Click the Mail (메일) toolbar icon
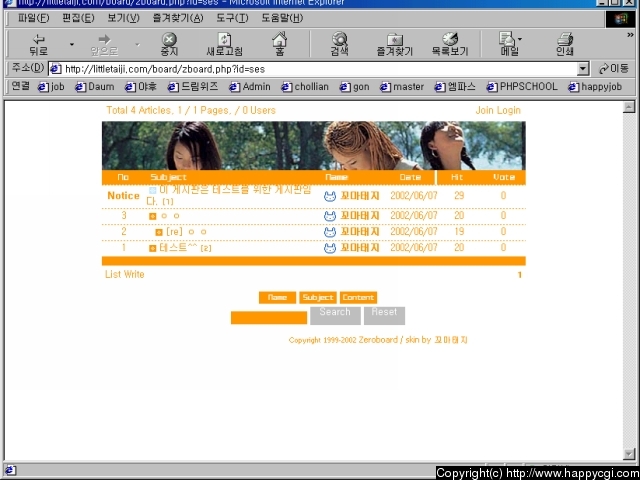Screen dimensions: 640x480 tap(510, 44)
